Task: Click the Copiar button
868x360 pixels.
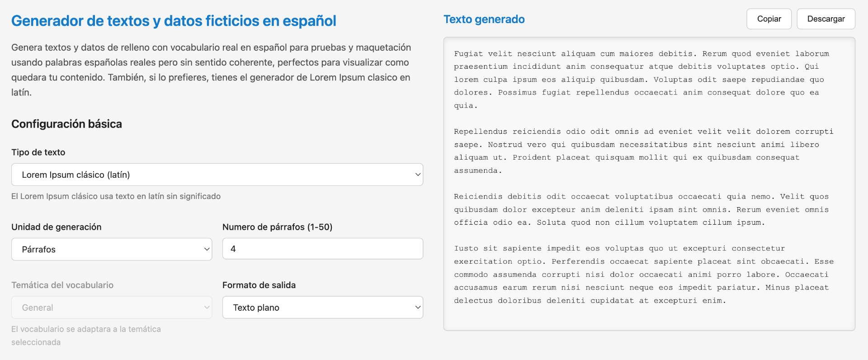Action: 769,19
